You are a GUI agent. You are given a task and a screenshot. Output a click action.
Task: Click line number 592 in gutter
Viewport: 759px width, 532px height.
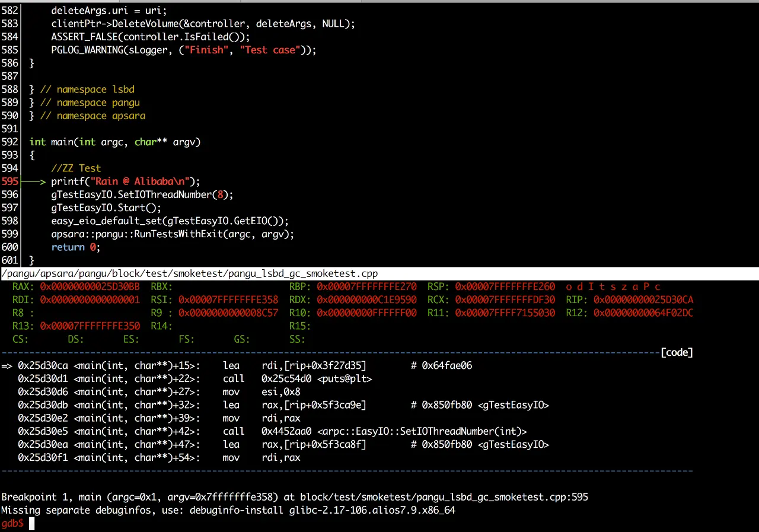(10, 142)
